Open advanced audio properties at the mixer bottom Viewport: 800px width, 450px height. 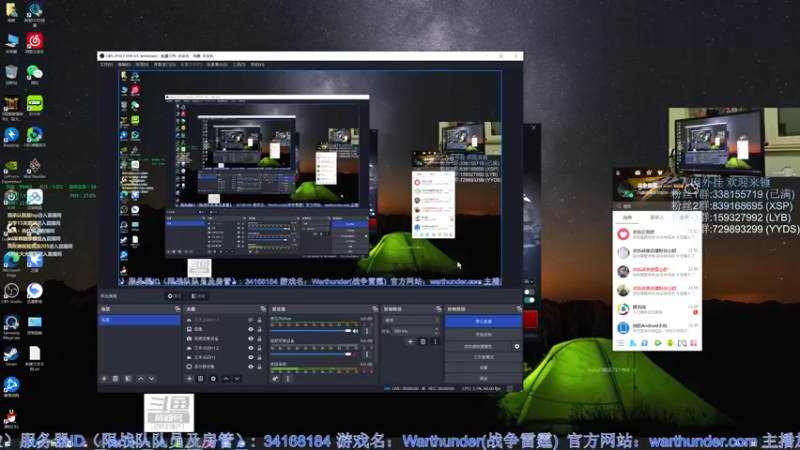point(276,379)
